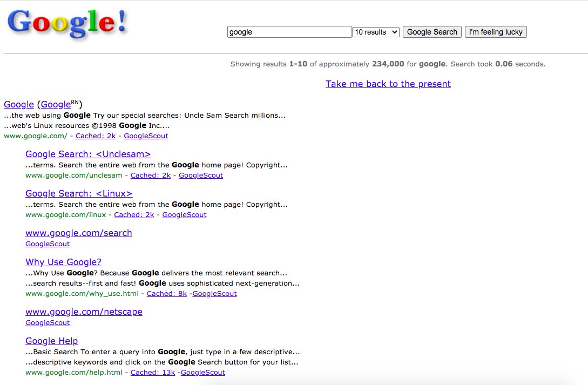The width and height of the screenshot is (588, 385).
Task: Click GoogleScout beside www.google.com/ result
Action: click(146, 136)
